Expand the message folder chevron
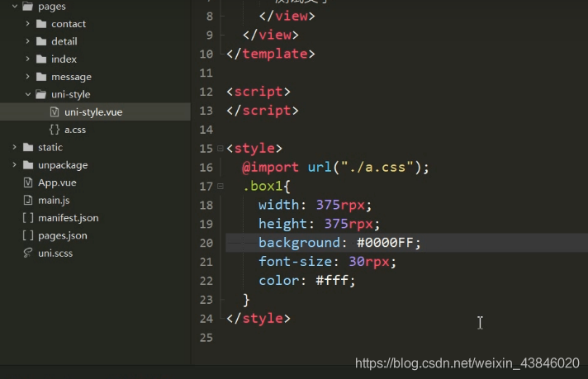Viewport: 588px width, 379px height. [x=27, y=76]
